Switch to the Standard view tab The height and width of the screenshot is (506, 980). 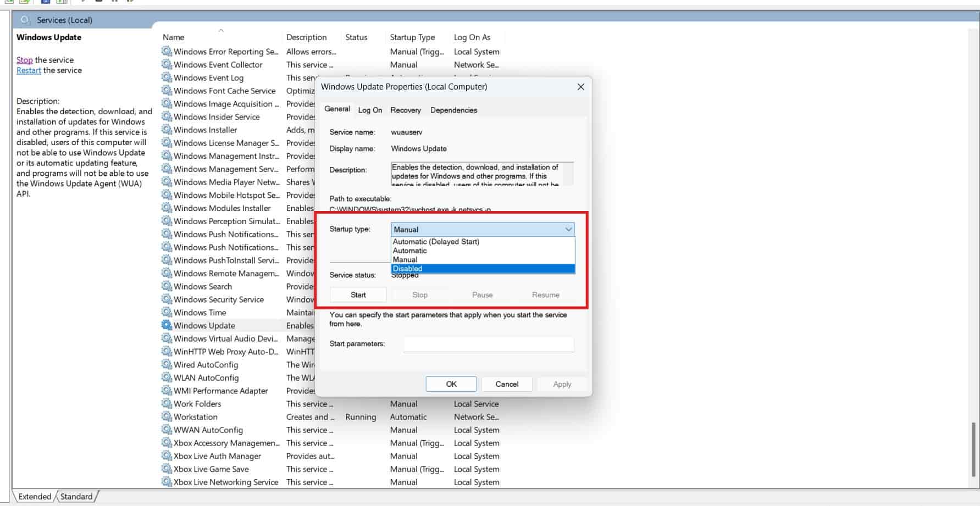click(x=76, y=497)
